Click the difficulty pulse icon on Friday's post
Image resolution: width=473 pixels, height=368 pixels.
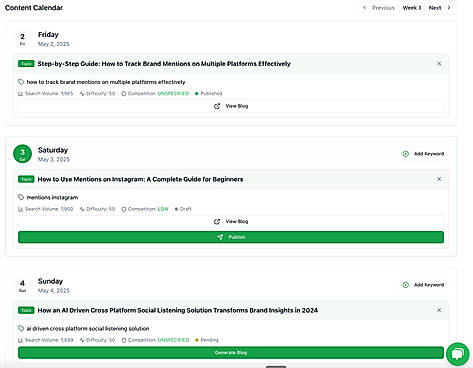coord(82,93)
